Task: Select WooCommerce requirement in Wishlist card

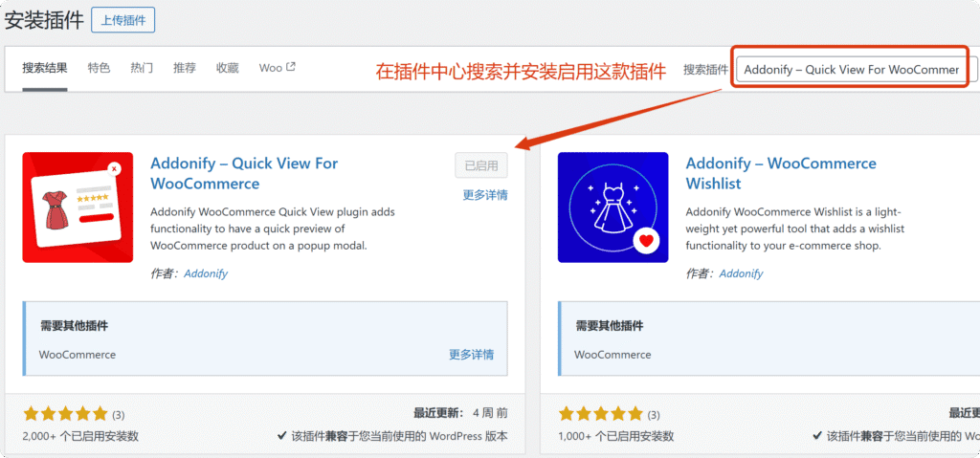Action: click(612, 355)
